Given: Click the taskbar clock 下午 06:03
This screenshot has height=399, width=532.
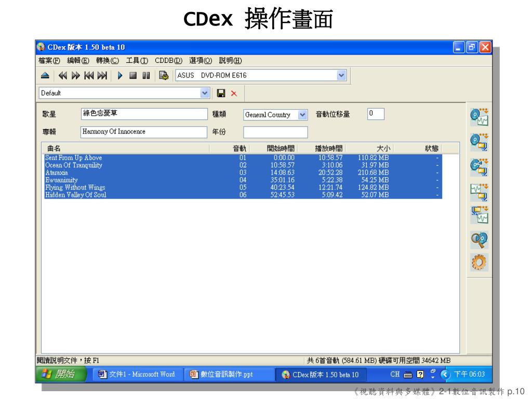Looking at the screenshot, I should (470, 374).
